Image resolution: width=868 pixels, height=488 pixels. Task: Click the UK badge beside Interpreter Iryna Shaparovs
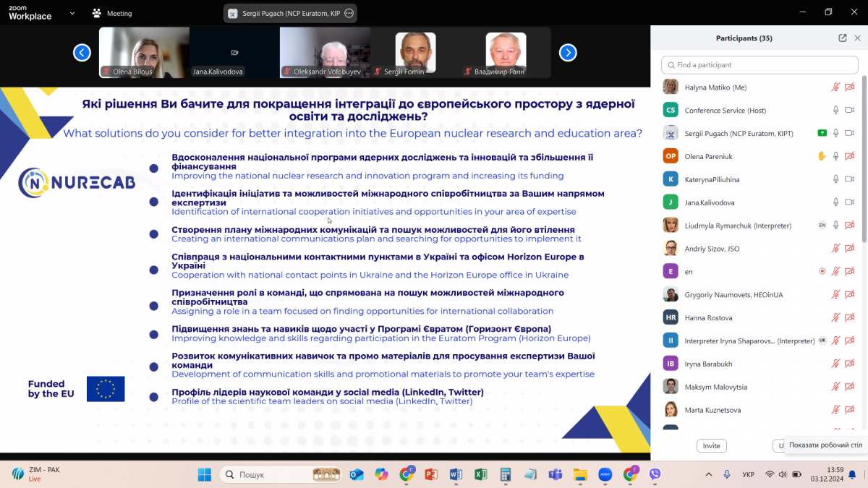tap(822, 340)
